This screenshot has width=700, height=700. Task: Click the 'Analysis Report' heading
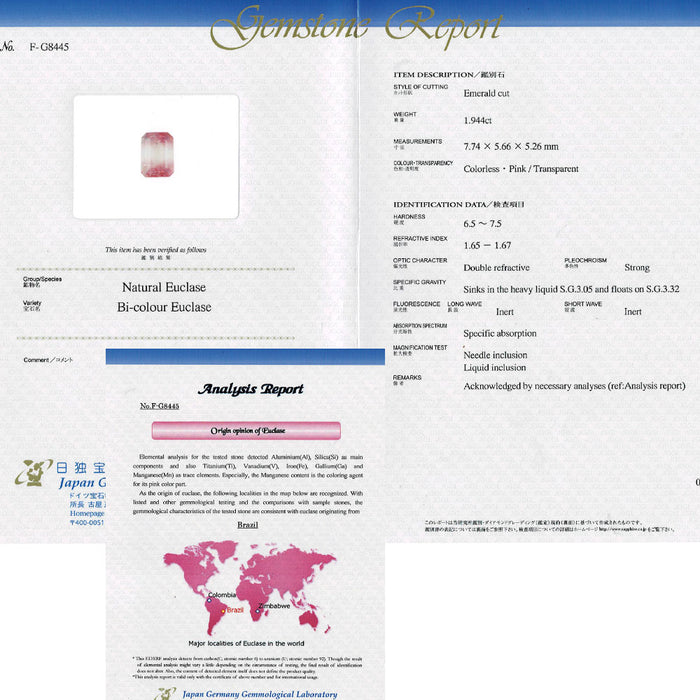click(x=250, y=389)
